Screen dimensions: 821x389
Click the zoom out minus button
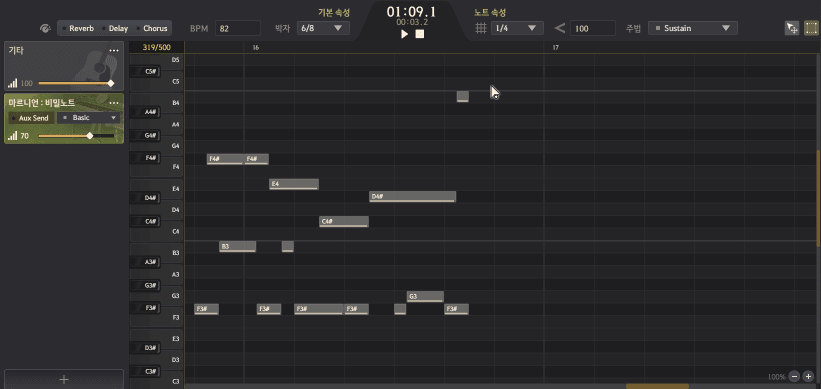(x=794, y=376)
